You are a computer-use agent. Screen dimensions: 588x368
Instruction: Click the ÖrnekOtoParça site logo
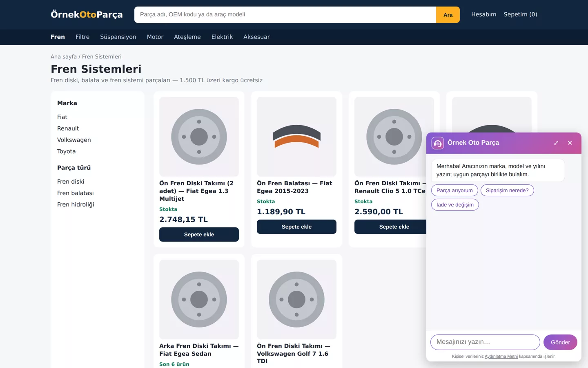[x=87, y=14]
